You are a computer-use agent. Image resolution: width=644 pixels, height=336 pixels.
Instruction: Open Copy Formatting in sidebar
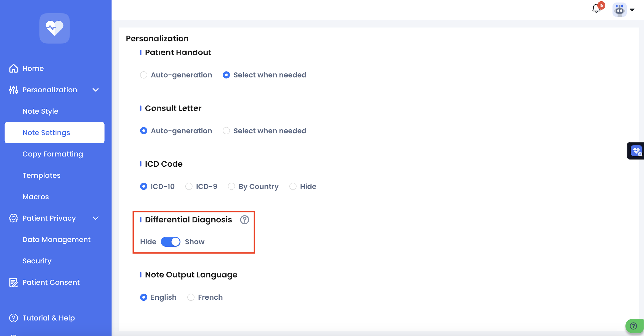point(53,154)
